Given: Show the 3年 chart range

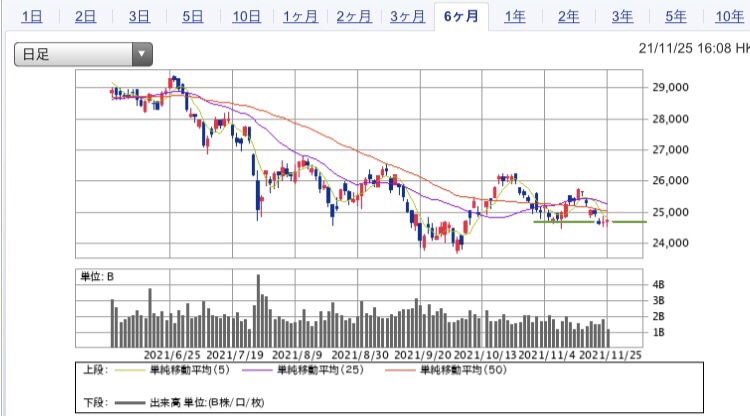Looking at the screenshot, I should point(622,17).
